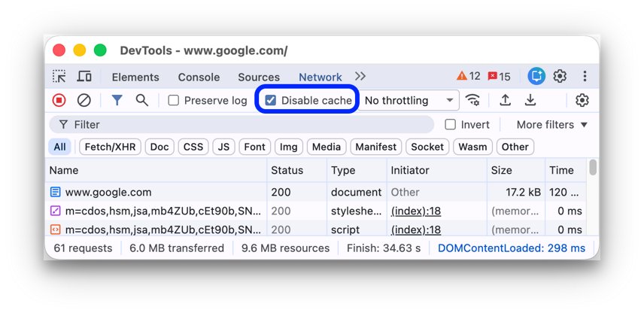Select the stylesheet m=cdos request name
The image size is (644, 313).
point(163,211)
